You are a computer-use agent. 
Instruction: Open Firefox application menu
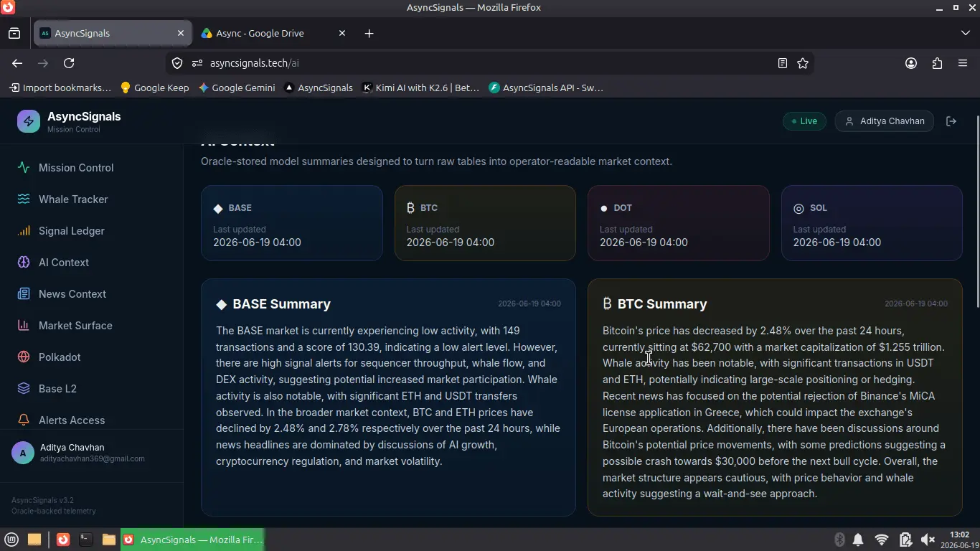(963, 63)
